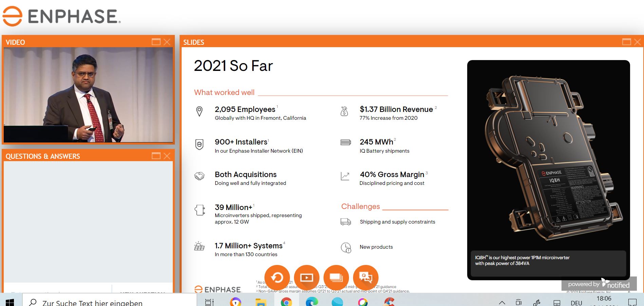Click "Microinverters shipped, representing approx. 12 GW" text
The image size is (644, 306).
(x=258, y=218)
